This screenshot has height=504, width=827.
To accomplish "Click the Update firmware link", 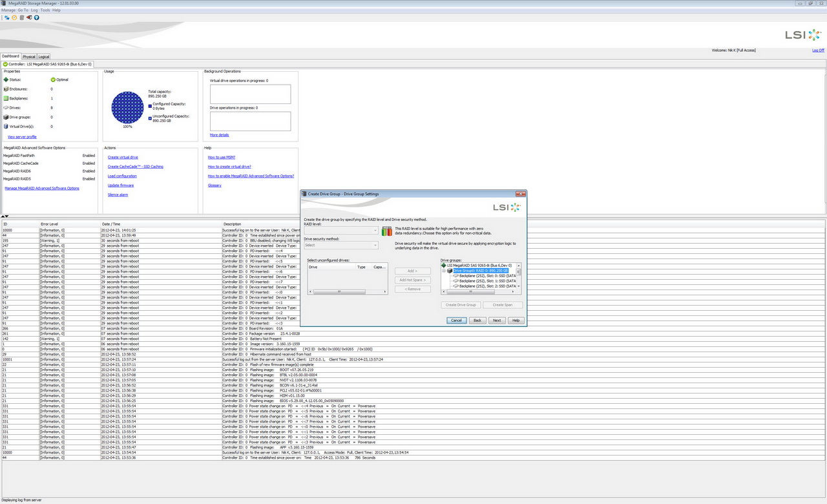I will point(121,185).
